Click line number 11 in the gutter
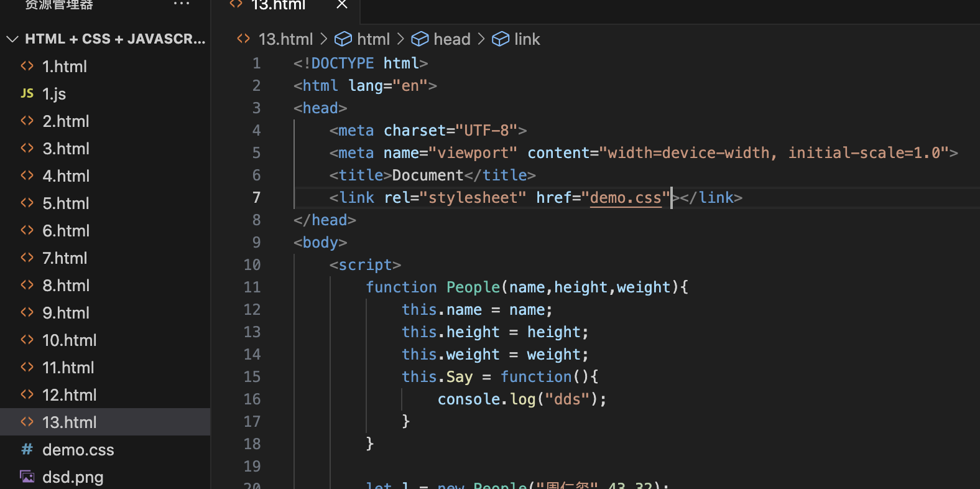The height and width of the screenshot is (489, 980). [252, 287]
